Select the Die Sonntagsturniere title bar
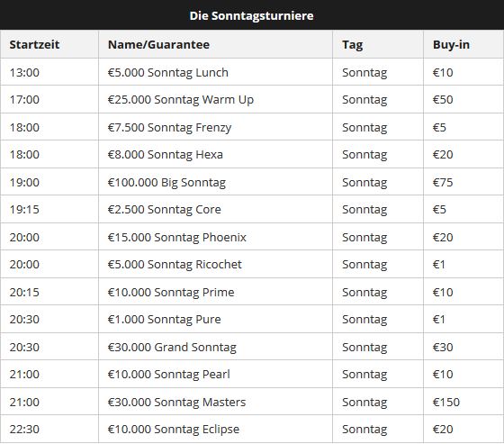This screenshot has height=444, width=504. click(x=252, y=14)
